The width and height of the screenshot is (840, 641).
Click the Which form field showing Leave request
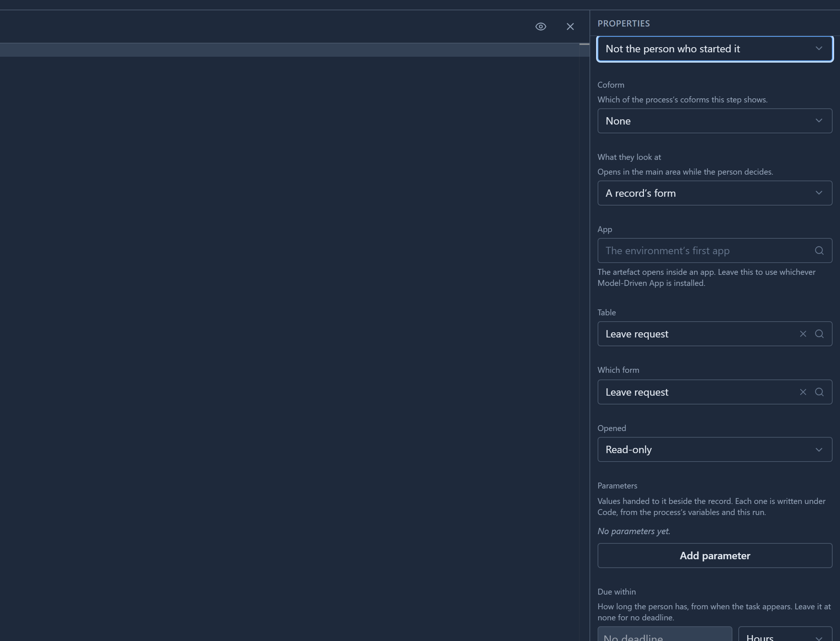tap(714, 392)
